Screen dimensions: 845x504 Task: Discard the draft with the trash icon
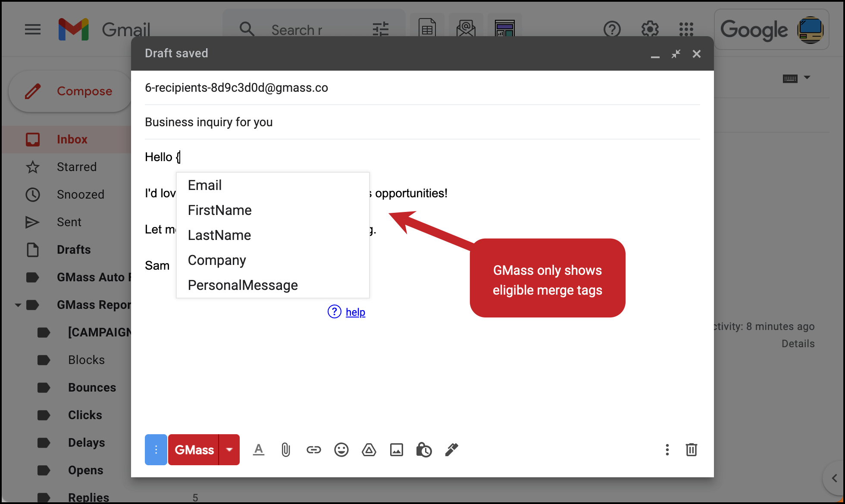692,450
